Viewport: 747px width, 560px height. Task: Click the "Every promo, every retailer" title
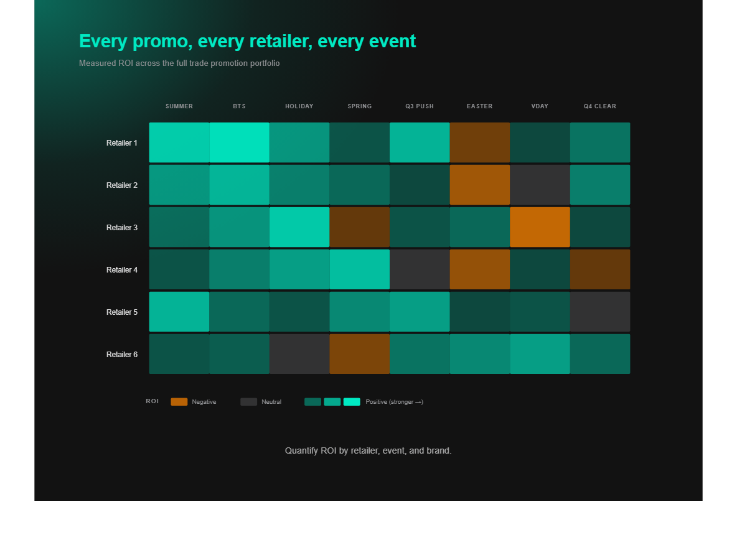pos(247,41)
